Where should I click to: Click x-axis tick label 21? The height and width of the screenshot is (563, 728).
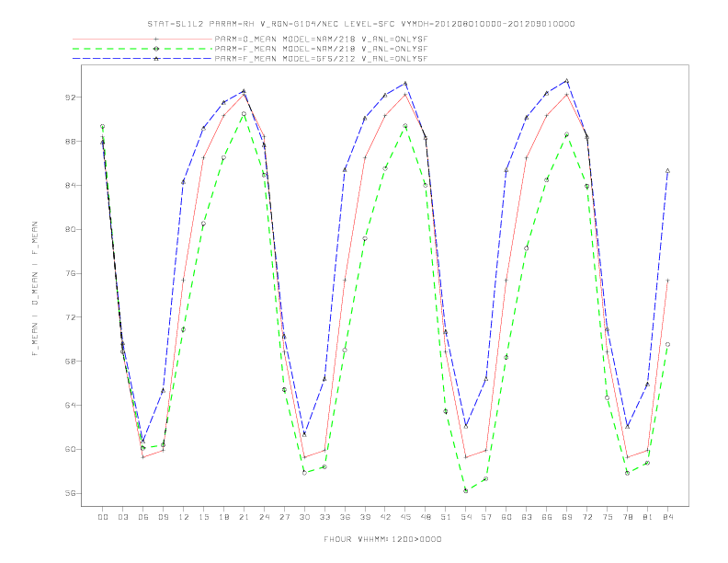coord(244,517)
